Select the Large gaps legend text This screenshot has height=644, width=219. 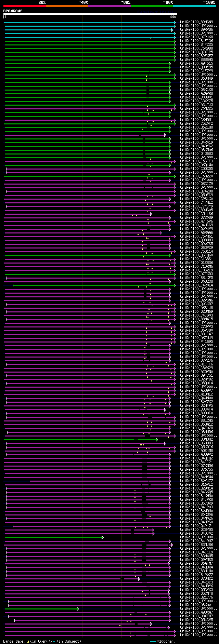point(42,641)
